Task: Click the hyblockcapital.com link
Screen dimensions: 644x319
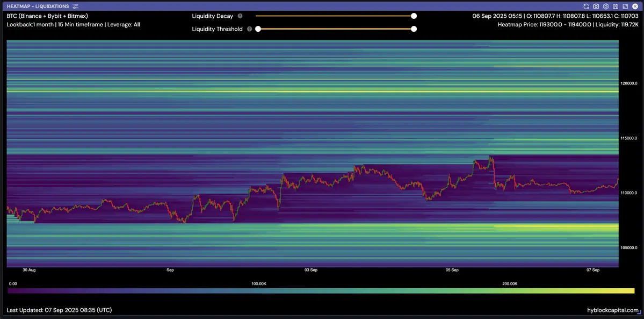Action: coord(613,310)
